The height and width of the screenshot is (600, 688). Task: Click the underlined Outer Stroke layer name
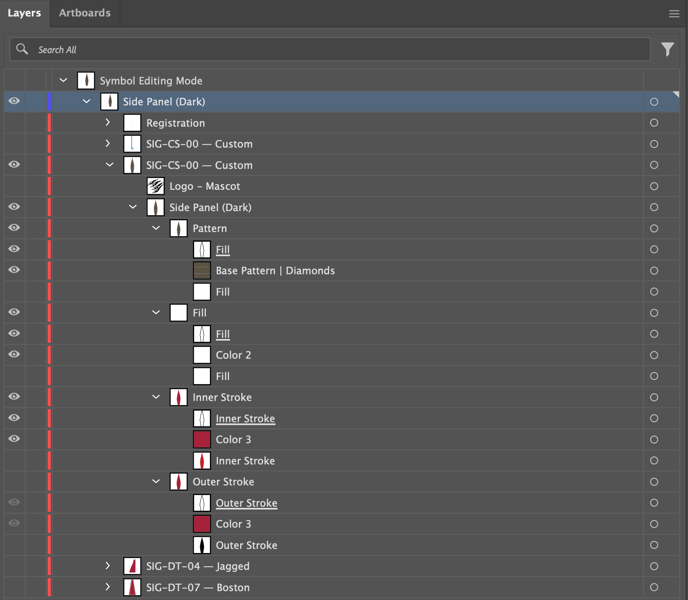point(246,503)
